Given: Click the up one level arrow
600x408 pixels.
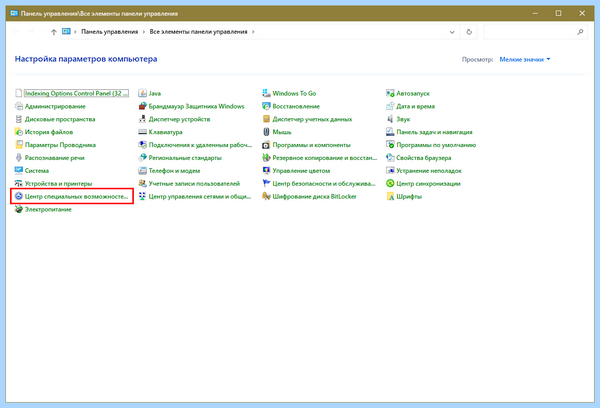Looking at the screenshot, I should [x=54, y=32].
